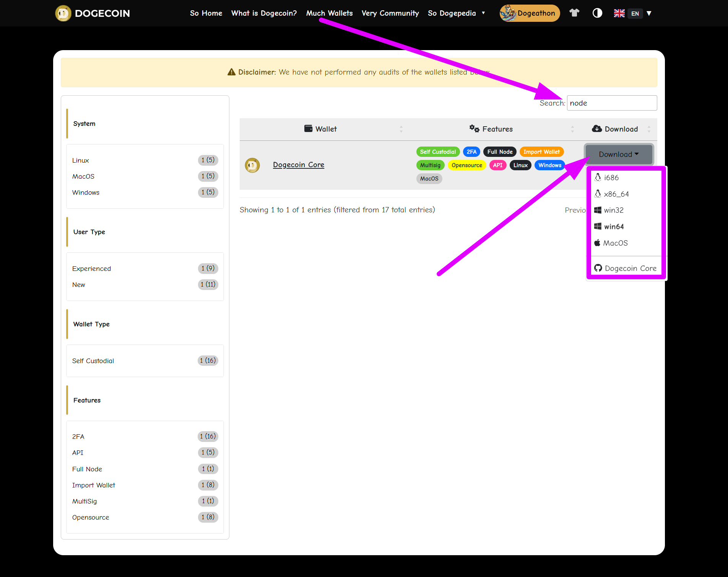
Task: Open the Dogecoin Core wallet link
Action: pyautogui.click(x=299, y=165)
